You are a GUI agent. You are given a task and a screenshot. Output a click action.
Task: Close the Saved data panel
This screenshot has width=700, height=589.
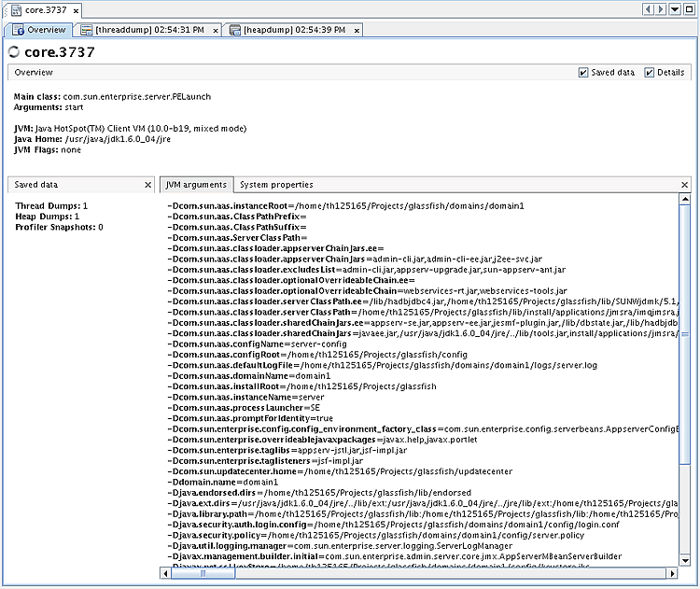point(147,185)
